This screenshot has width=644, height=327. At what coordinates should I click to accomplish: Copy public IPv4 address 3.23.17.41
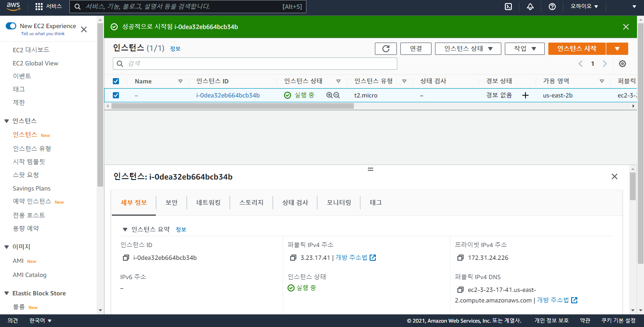click(x=293, y=258)
